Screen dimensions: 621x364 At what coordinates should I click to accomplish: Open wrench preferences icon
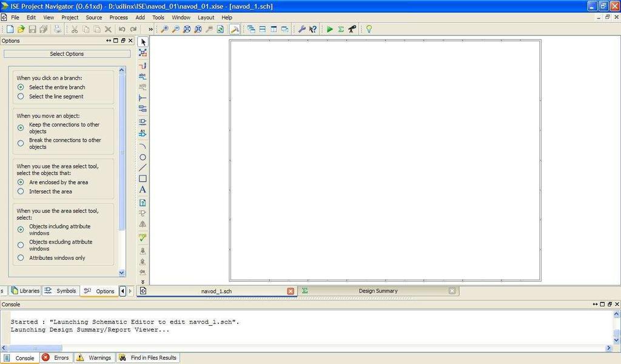[302, 29]
